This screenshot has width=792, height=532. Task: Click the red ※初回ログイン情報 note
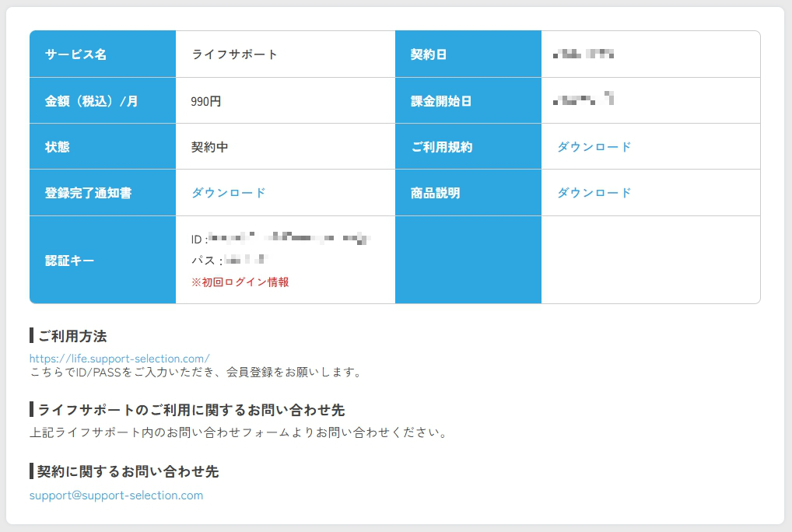click(x=240, y=282)
